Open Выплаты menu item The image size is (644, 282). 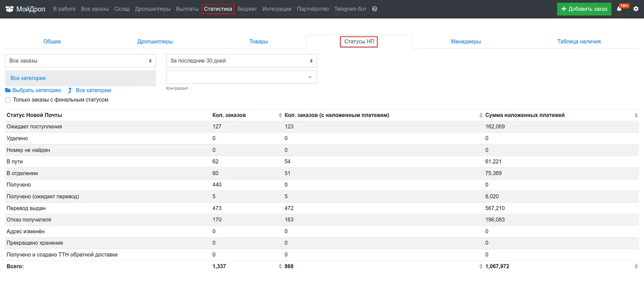click(187, 9)
